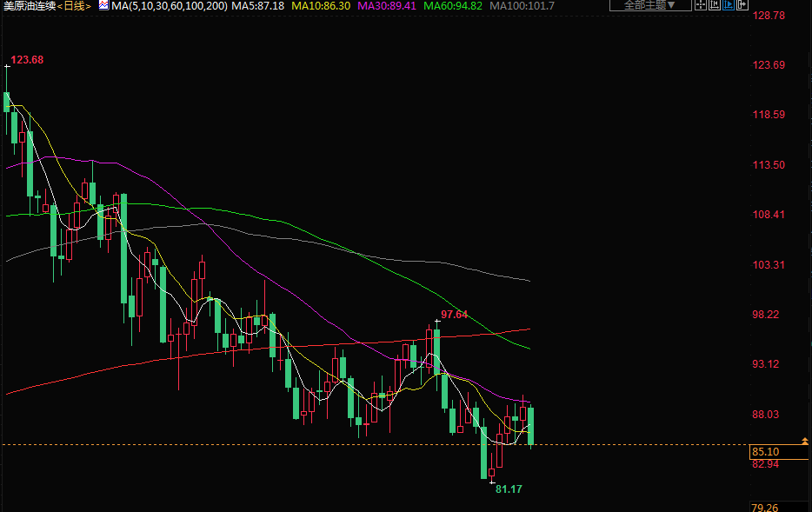Click the orange double up-arrow marker

[804, 442]
